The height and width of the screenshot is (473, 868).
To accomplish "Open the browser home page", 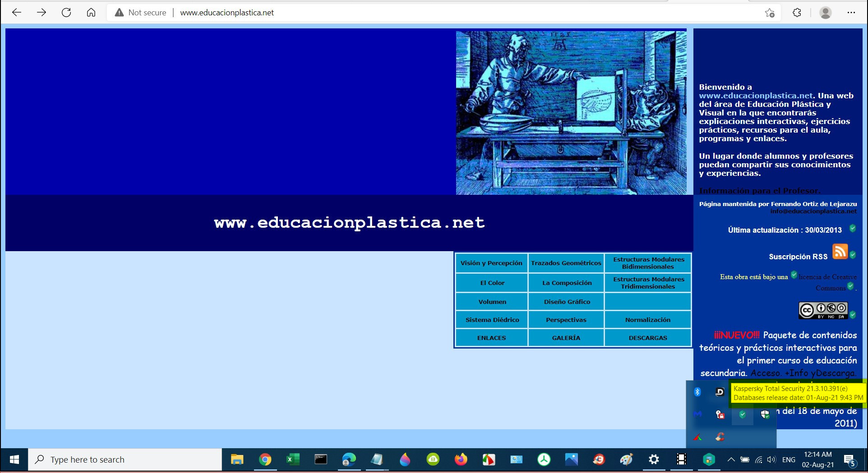I will tap(91, 13).
